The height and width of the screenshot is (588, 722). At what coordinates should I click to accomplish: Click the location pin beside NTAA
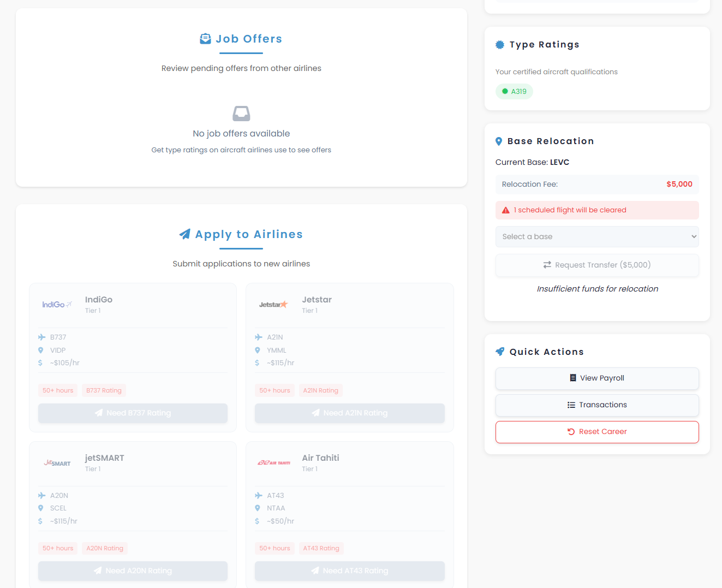click(x=258, y=508)
